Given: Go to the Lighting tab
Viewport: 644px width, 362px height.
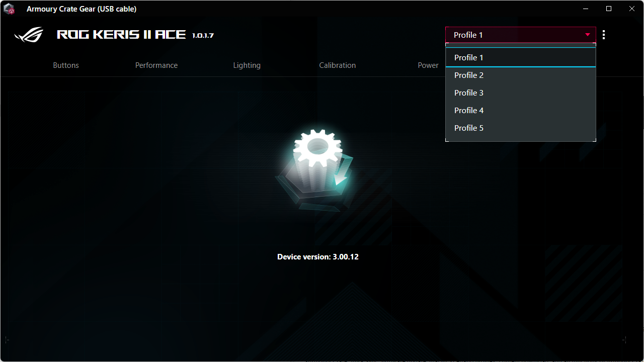Looking at the screenshot, I should pos(247,65).
